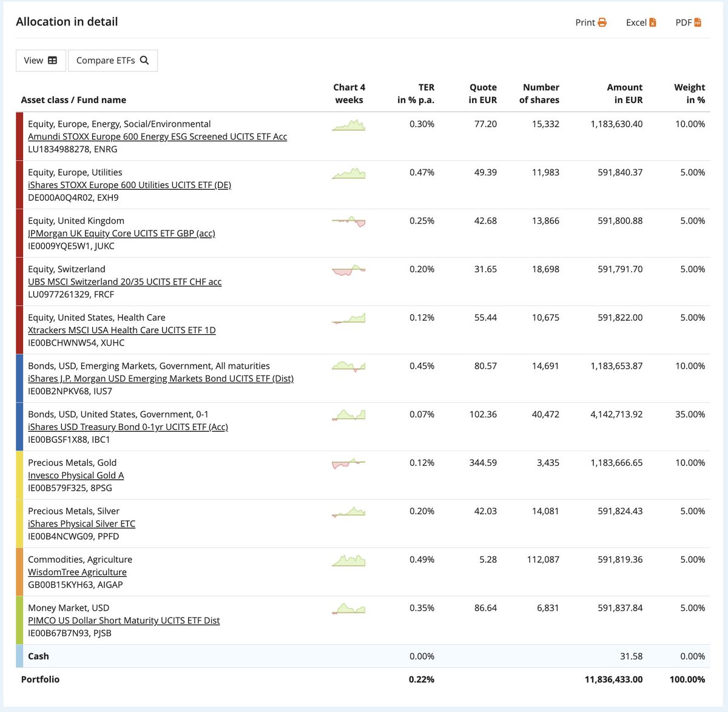Click the TER value 0.47%
Viewport: 728px width, 712px height.
[422, 173]
